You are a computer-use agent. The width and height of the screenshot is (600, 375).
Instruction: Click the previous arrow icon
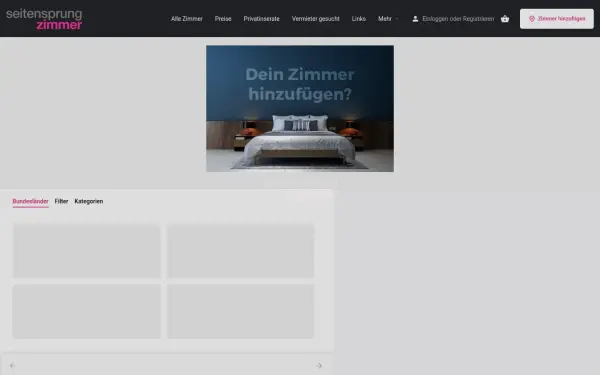[13, 365]
